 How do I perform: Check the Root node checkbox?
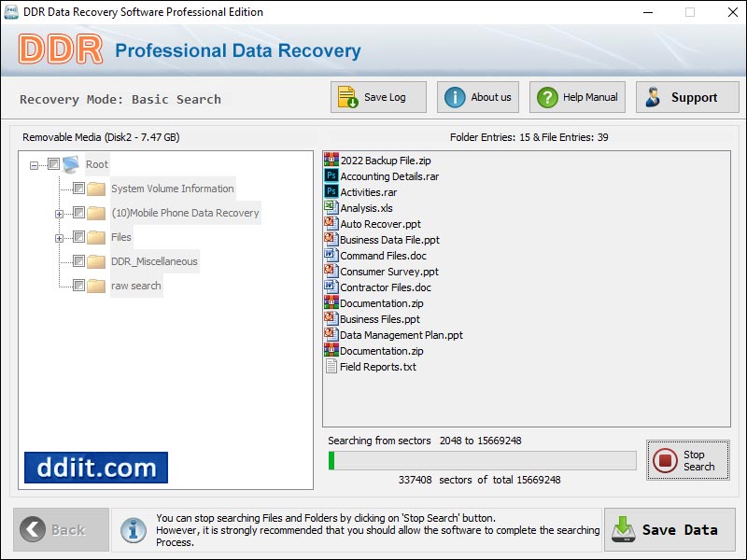click(53, 164)
